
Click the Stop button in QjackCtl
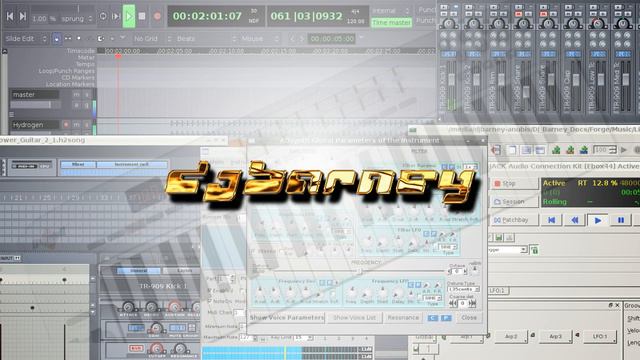pyautogui.click(x=514, y=184)
